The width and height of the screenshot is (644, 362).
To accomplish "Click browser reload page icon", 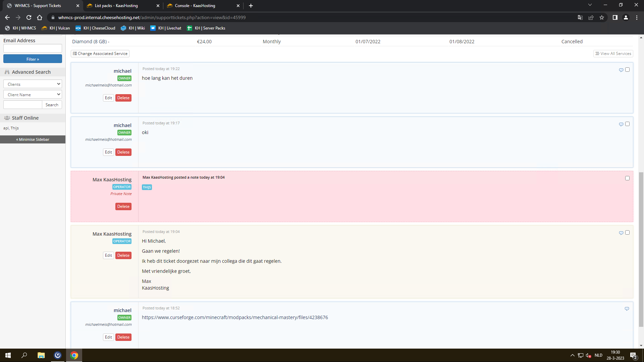I will [29, 17].
